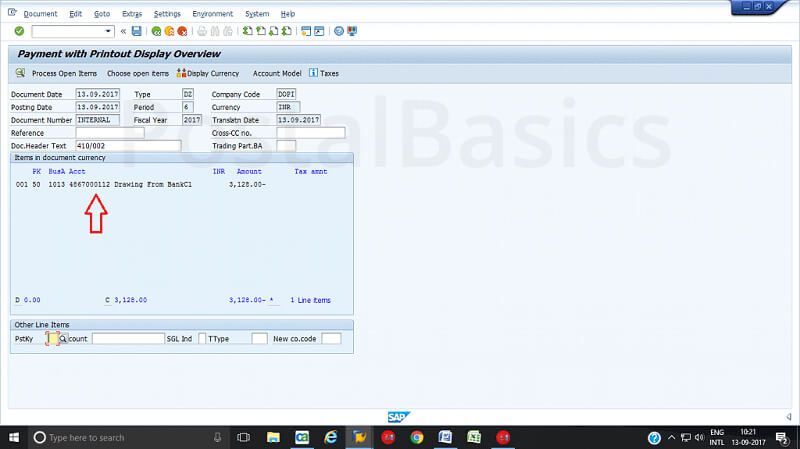Click Process Open Items button
This screenshot has height=449, width=800.
coord(64,73)
